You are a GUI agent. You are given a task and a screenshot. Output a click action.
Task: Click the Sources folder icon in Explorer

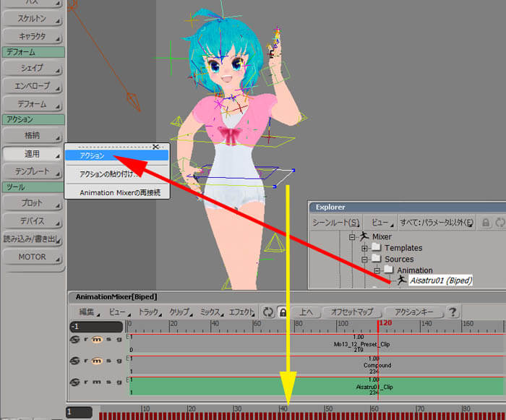376,259
